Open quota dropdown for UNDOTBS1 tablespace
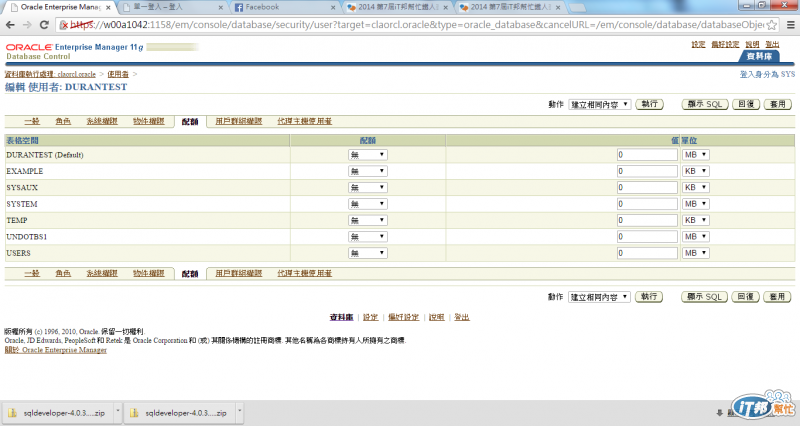The height and width of the screenshot is (426, 800). click(367, 236)
